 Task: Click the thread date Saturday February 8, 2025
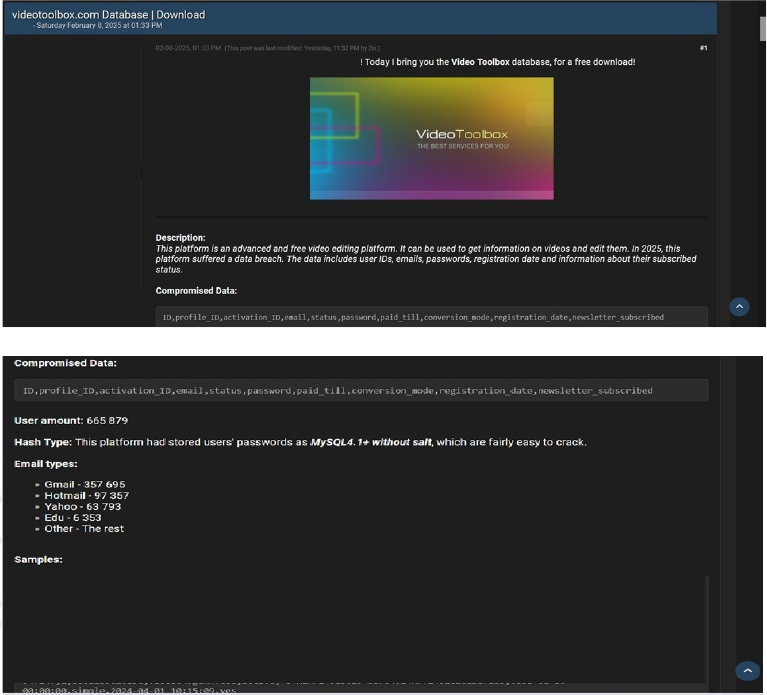99,25
